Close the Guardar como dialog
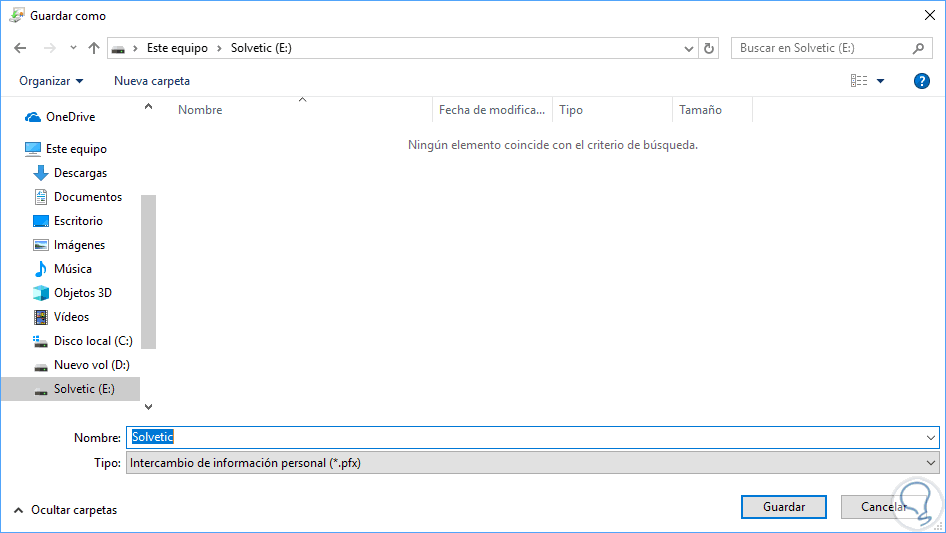The height and width of the screenshot is (533, 946). point(930,15)
